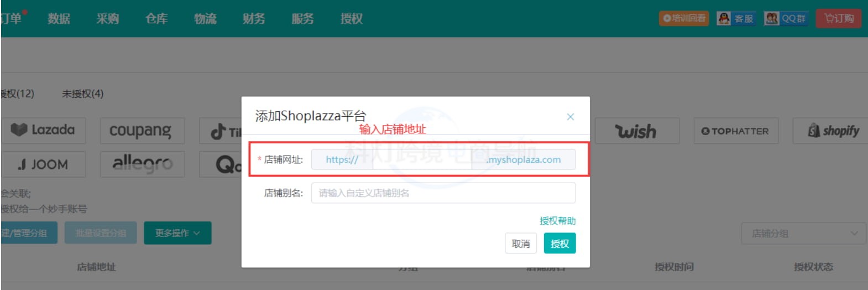Click the QQ群 icon button
Viewport: 868px width, 290px height.
pyautogui.click(x=785, y=18)
